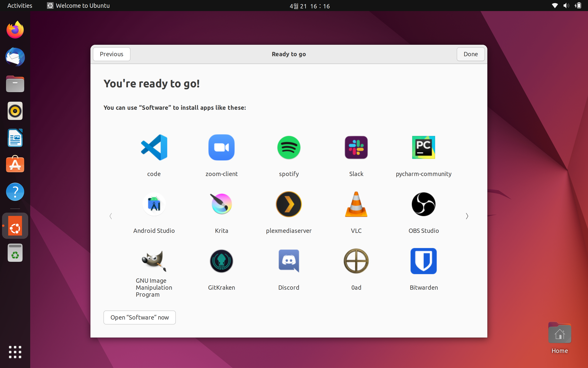Click the VLC traffic cone icon
The width and height of the screenshot is (588, 368).
[356, 204]
